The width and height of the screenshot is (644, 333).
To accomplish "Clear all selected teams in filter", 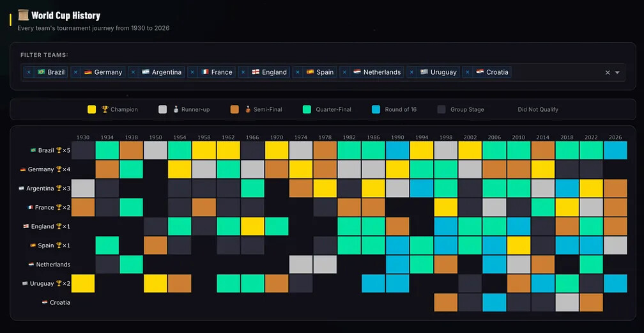I will (608, 72).
